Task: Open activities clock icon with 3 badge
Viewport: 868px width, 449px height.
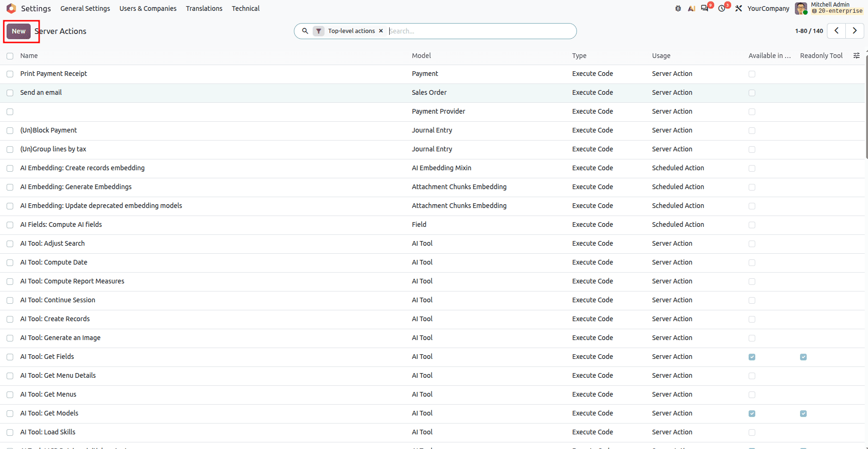Action: [x=722, y=8]
